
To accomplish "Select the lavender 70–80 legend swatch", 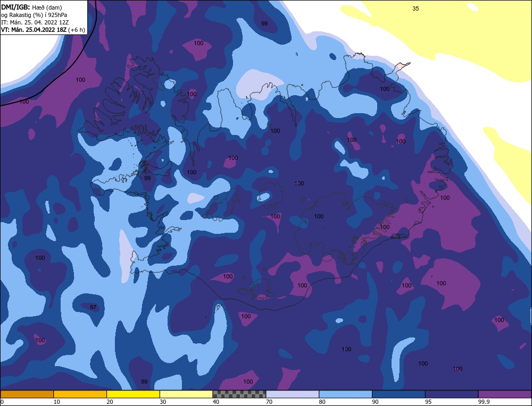I will click(x=293, y=394).
